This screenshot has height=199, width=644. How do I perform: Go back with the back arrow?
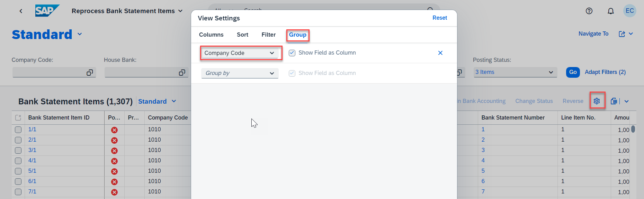[21, 11]
